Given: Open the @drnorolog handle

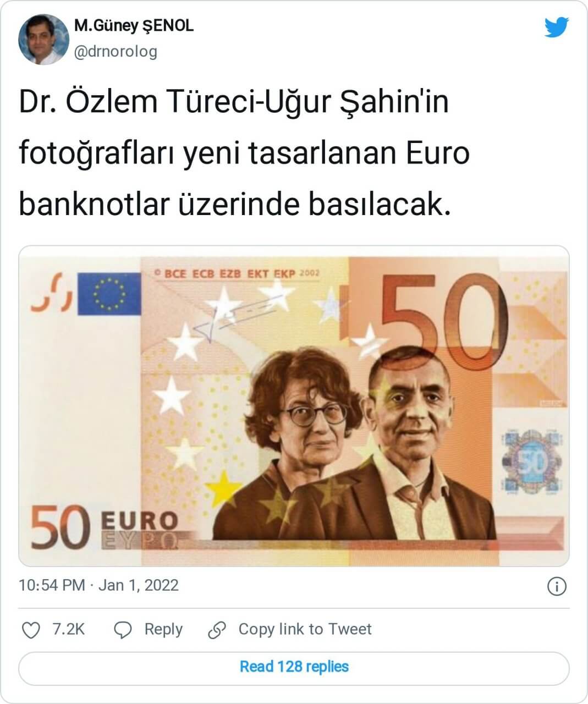Looking at the screenshot, I should pos(116,52).
